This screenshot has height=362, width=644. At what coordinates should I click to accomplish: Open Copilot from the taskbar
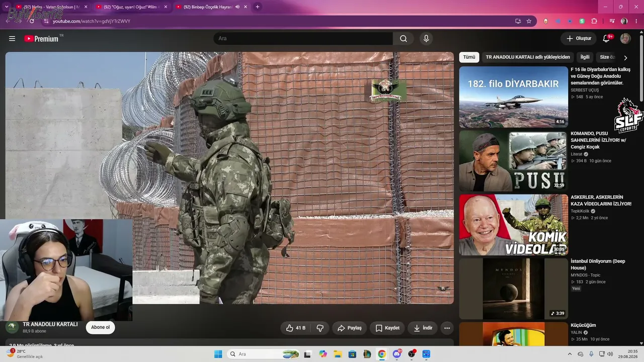click(x=323, y=354)
